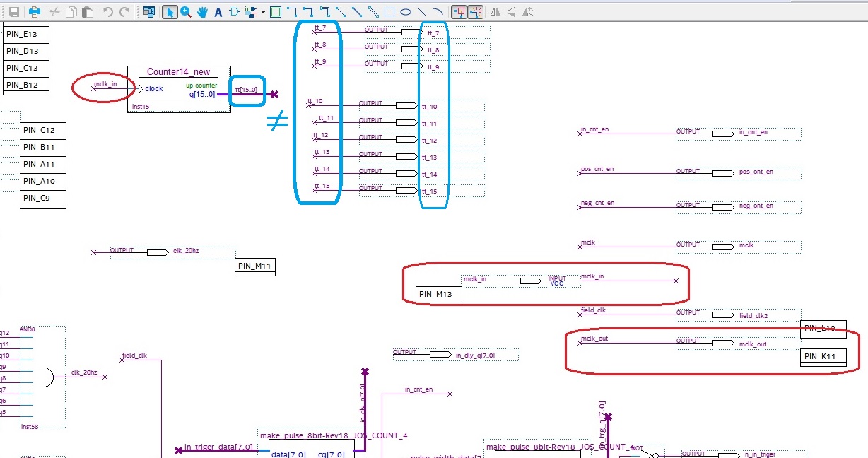Click pin assignment PIN_C13

coord(27,68)
